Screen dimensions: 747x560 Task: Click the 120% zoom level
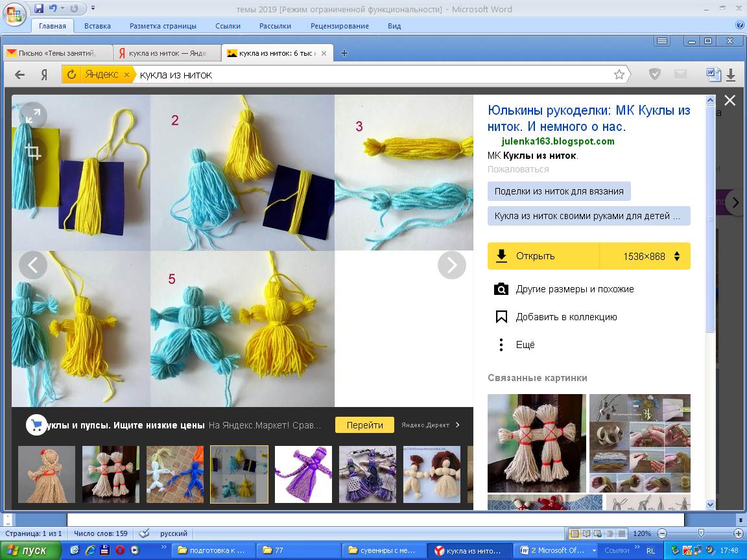pyautogui.click(x=642, y=534)
